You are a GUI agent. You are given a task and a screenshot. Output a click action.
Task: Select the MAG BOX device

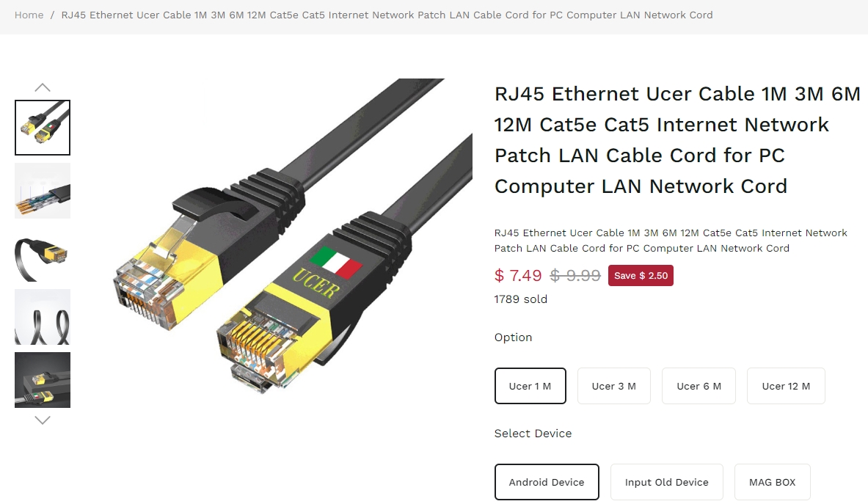click(772, 482)
